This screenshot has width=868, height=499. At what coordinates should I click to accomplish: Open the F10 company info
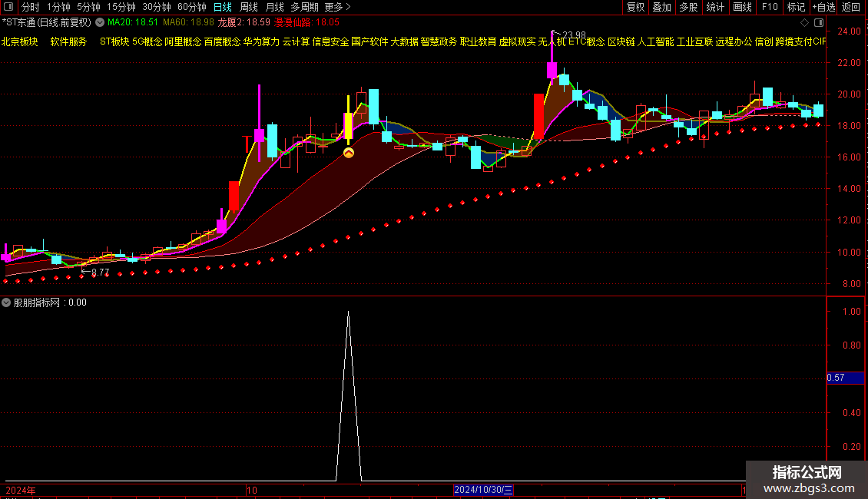(770, 7)
